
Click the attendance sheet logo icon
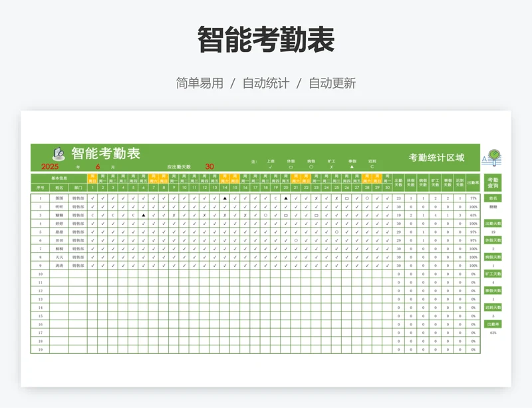click(59, 152)
